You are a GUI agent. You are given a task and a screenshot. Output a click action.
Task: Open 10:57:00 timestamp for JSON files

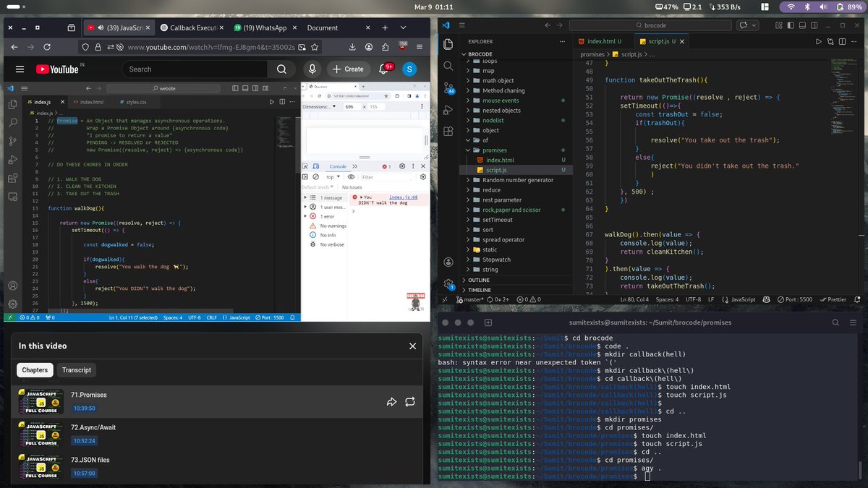coord(84,473)
